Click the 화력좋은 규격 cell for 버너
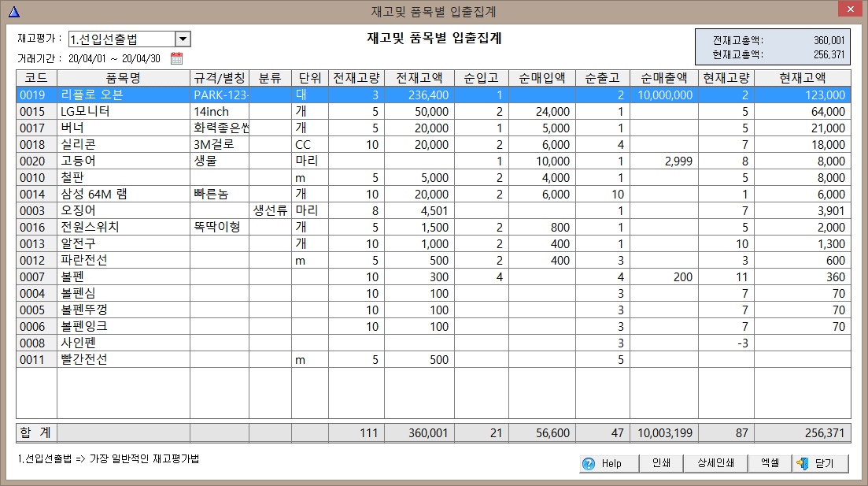This screenshot has height=486, width=868. 220,128
